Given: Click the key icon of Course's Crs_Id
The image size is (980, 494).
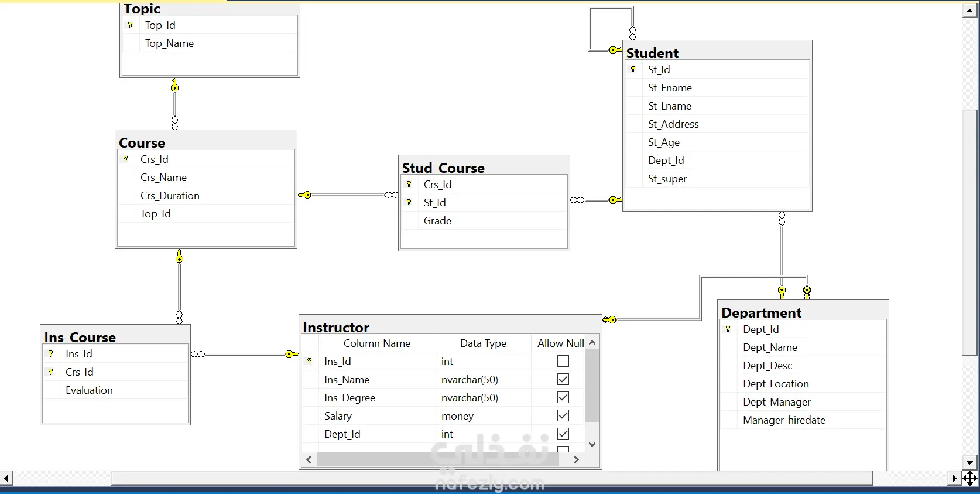Looking at the screenshot, I should pyautogui.click(x=125, y=159).
